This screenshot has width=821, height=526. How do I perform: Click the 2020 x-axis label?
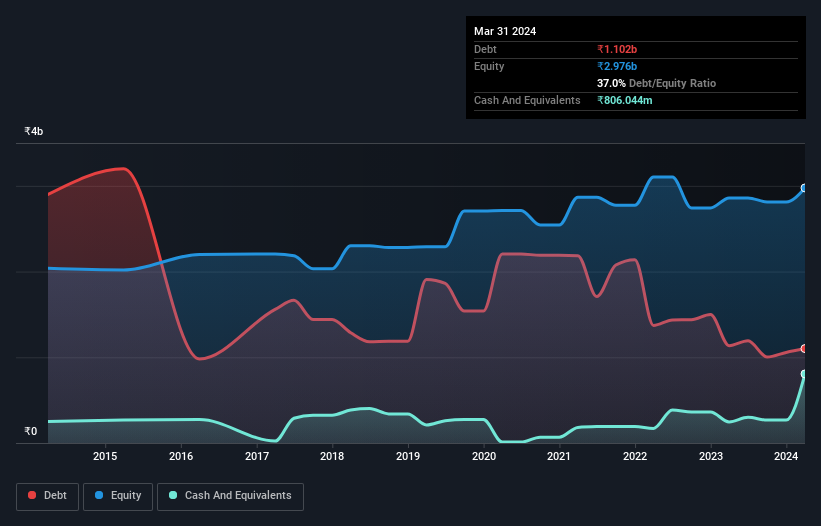click(484, 456)
